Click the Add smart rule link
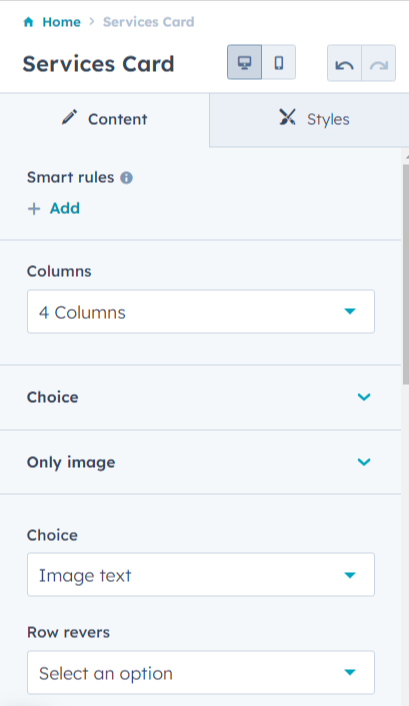 [65, 208]
